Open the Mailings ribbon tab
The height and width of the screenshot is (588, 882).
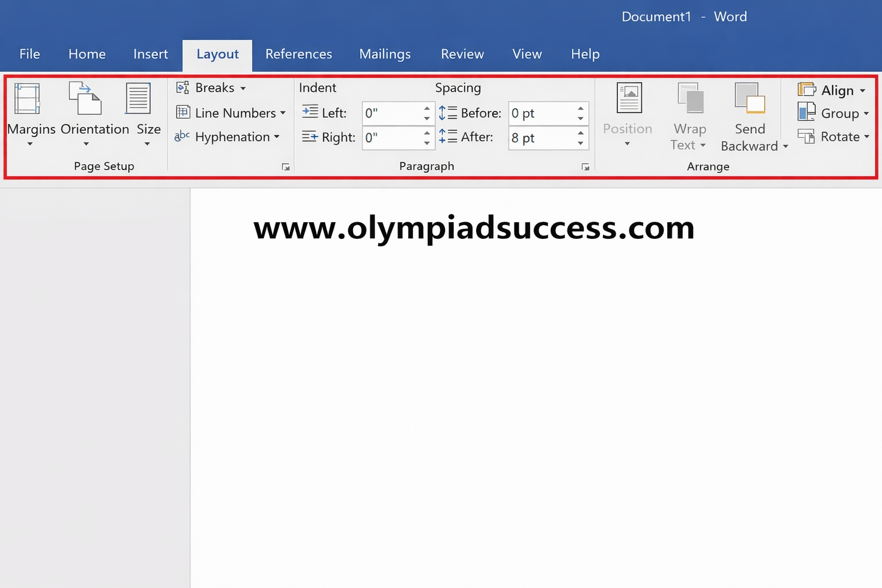385,54
